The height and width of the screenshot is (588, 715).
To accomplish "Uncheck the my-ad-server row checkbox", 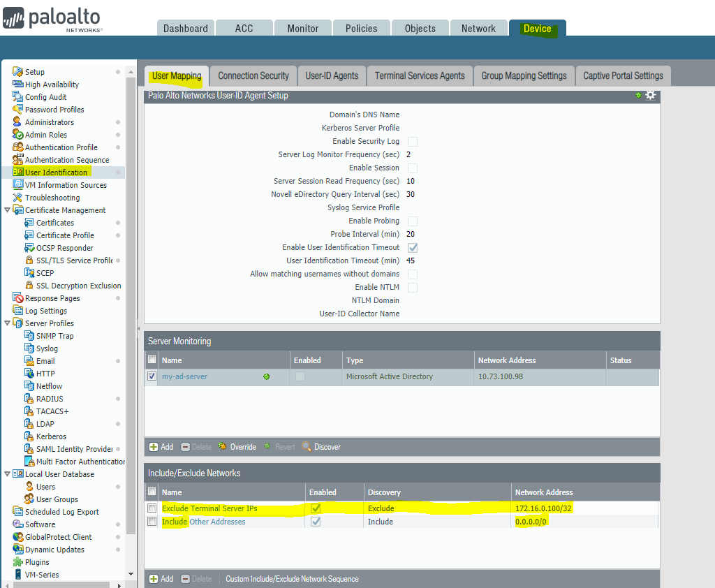I will [x=152, y=376].
